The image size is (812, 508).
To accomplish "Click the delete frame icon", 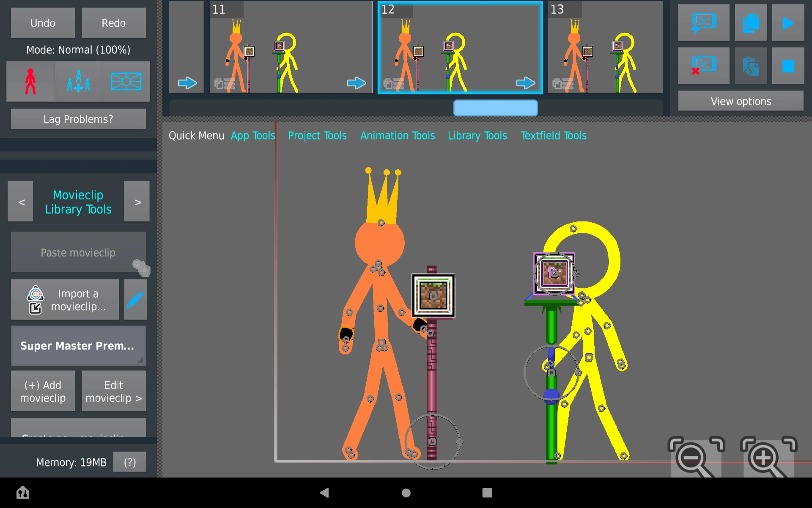I will (703, 66).
